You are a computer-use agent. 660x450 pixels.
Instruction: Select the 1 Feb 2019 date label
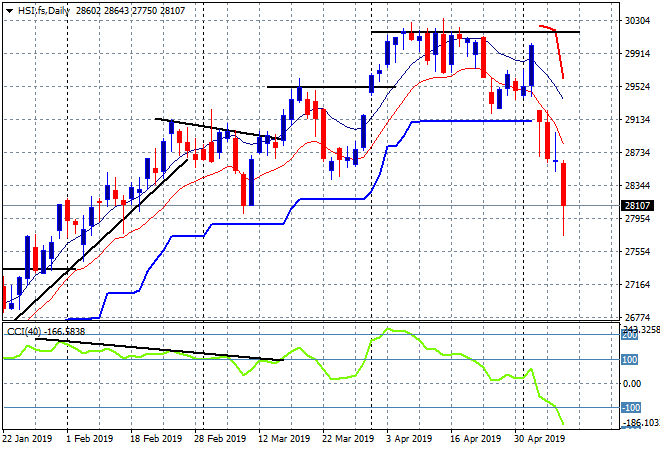(x=90, y=439)
